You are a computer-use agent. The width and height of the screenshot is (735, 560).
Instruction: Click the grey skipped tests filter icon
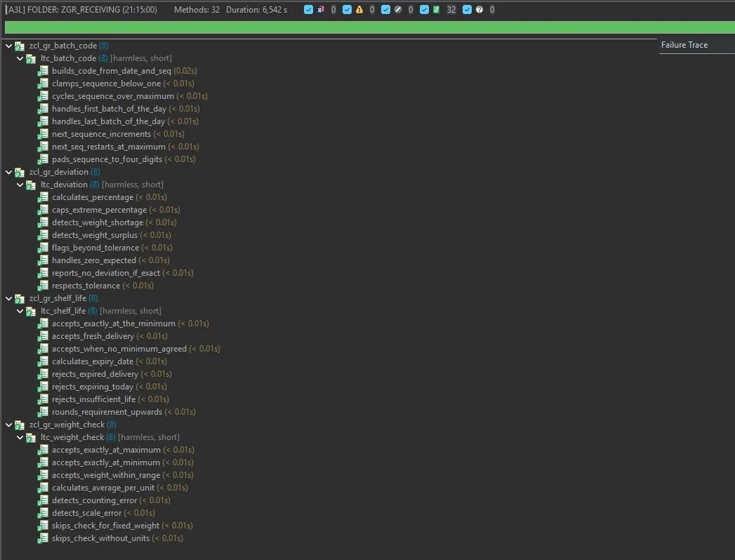click(x=398, y=9)
